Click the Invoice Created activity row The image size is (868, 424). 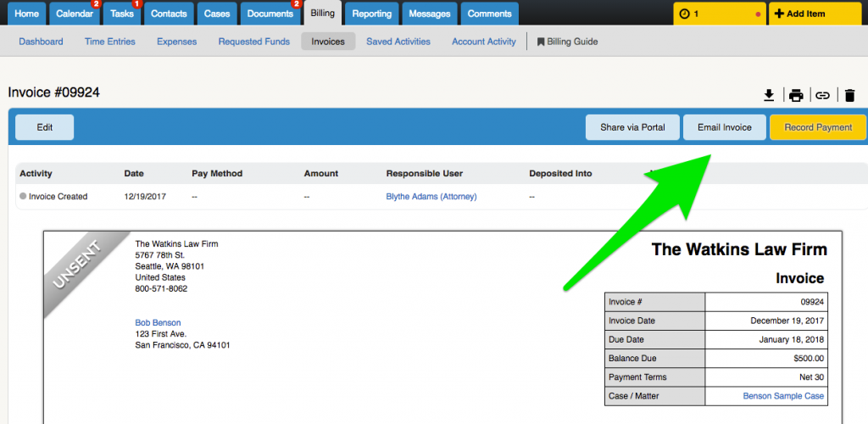442,197
